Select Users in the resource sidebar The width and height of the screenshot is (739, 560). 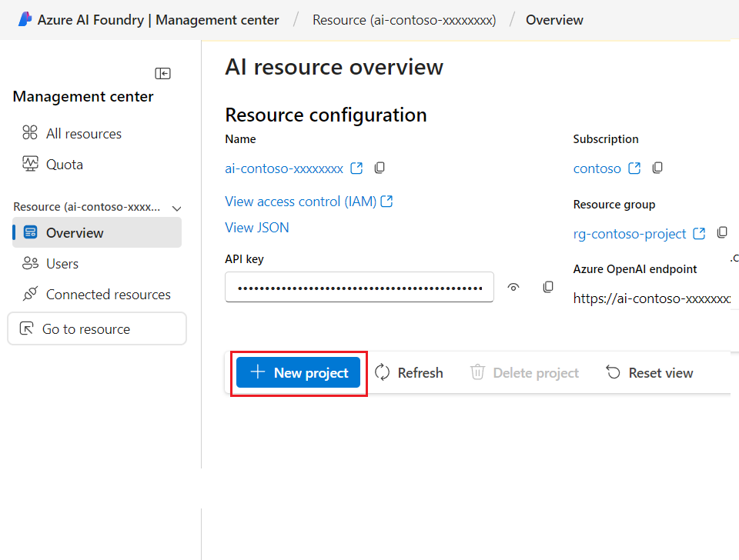coord(60,263)
